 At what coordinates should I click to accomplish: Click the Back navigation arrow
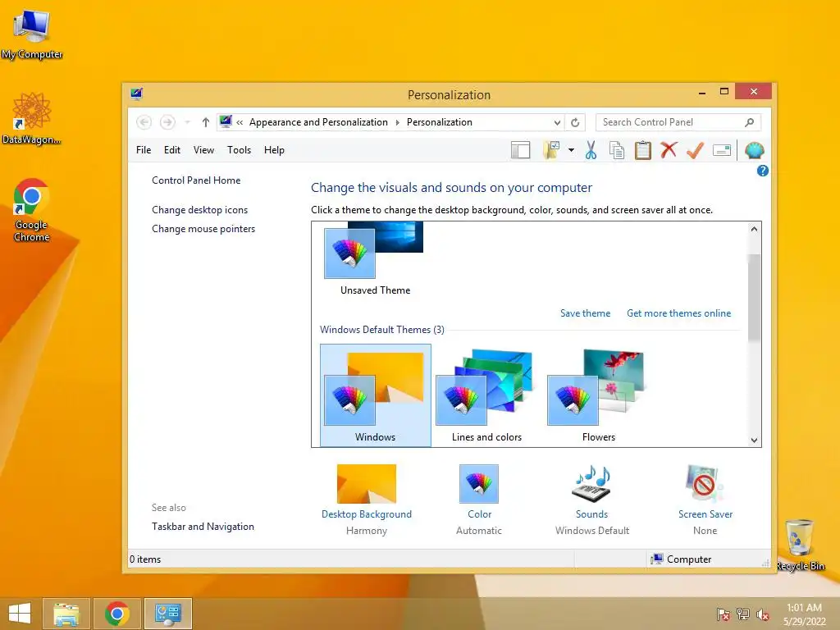point(144,122)
